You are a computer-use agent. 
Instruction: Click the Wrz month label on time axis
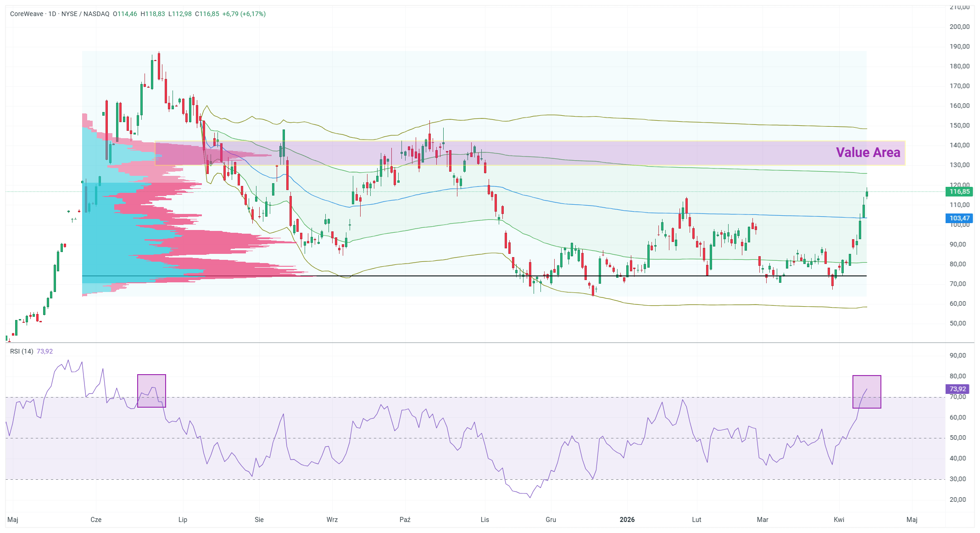[x=332, y=520]
